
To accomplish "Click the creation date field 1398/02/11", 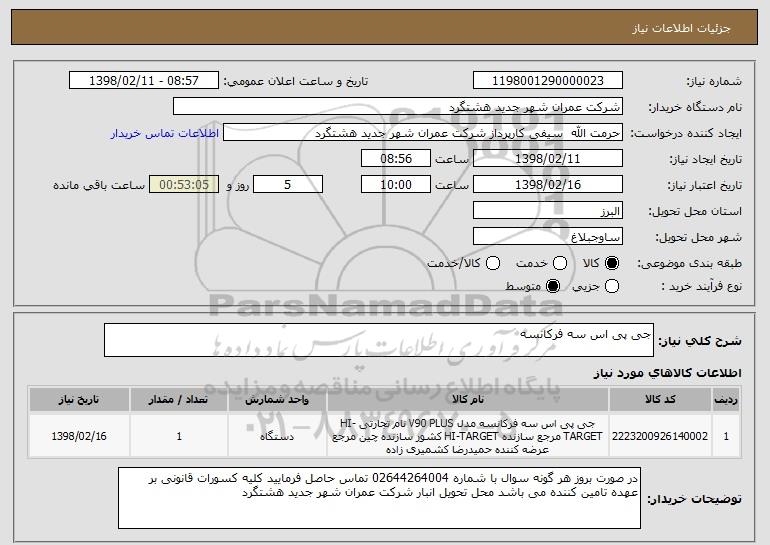I will 548,159.
